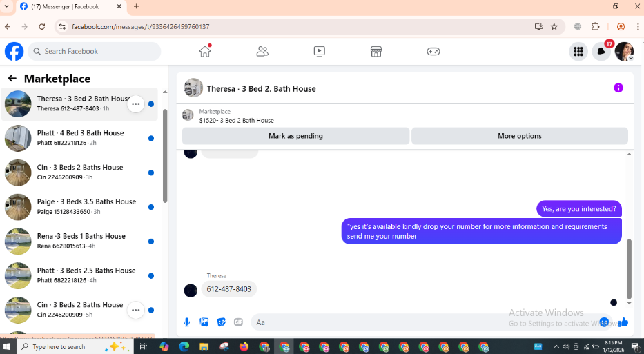Open the emoji picker icon
644x354 pixels.
604,322
